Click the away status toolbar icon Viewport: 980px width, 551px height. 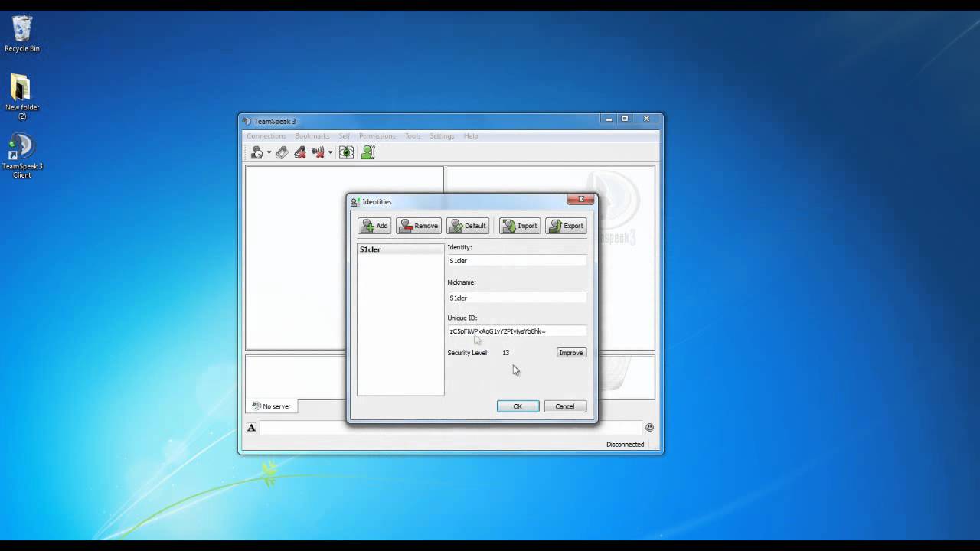257,152
